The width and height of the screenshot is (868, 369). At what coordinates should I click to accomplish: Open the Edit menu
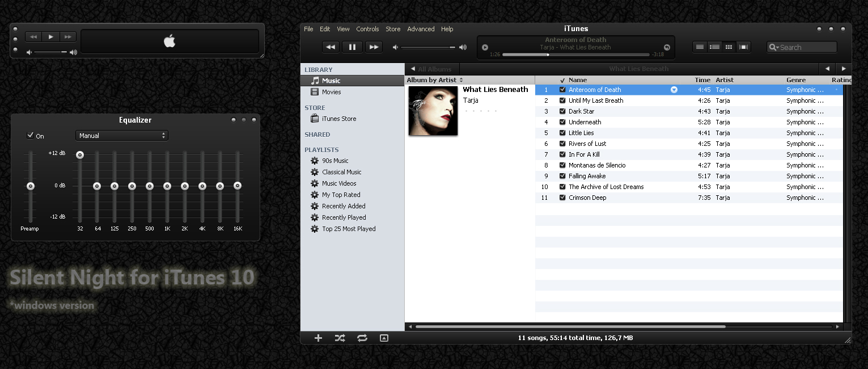pyautogui.click(x=325, y=29)
